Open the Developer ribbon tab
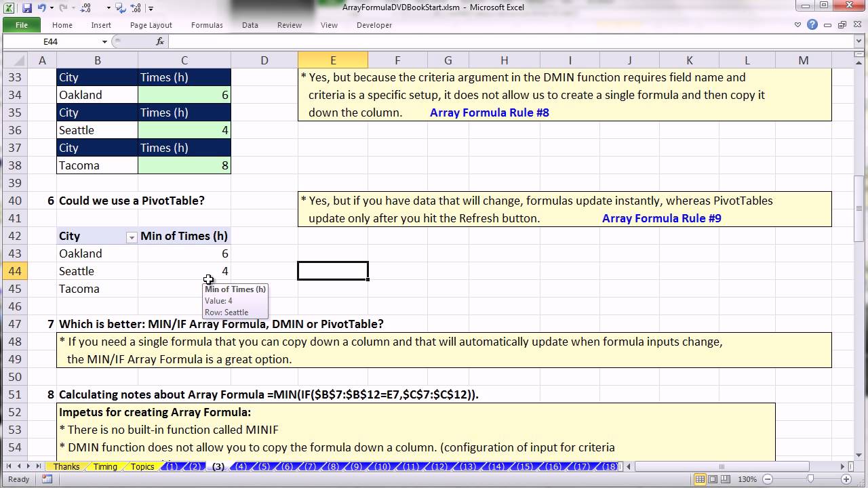 (x=374, y=25)
